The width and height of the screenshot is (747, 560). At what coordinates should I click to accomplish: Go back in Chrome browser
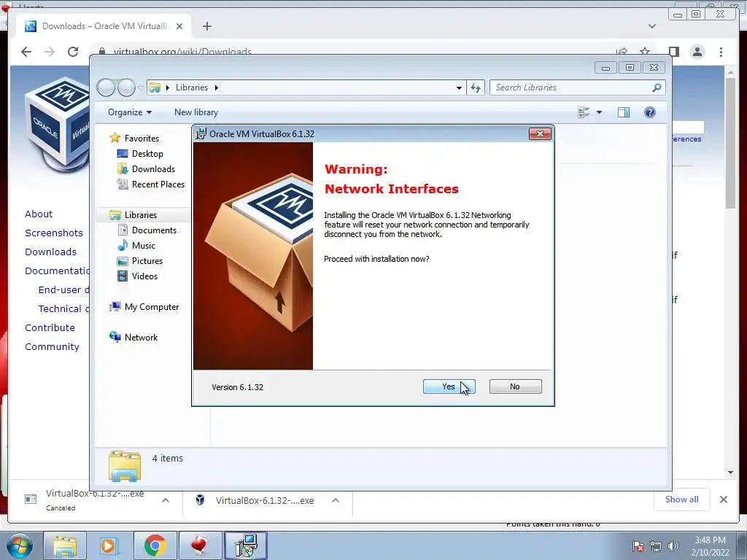click(x=26, y=52)
